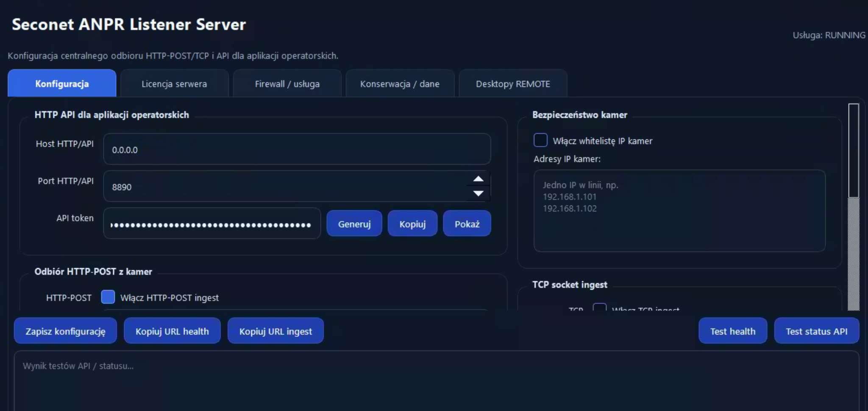Click the Usługa: RUNNING status text
The image size is (868, 411).
coord(829,35)
